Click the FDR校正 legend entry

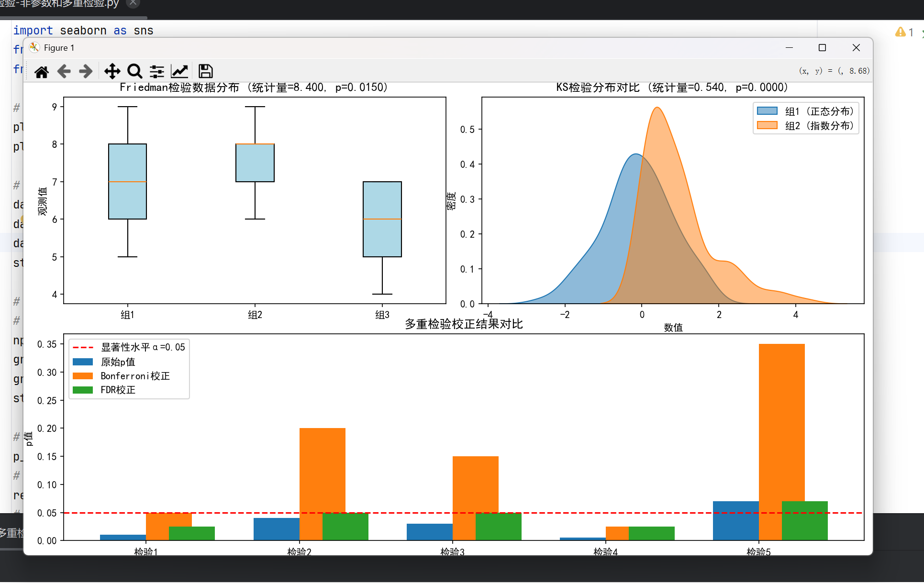[x=118, y=390]
